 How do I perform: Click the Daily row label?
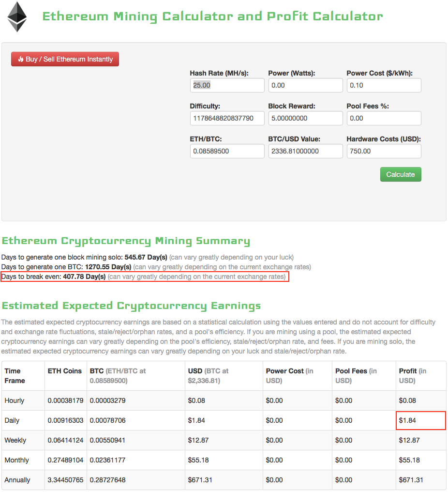pyautogui.click(x=12, y=420)
